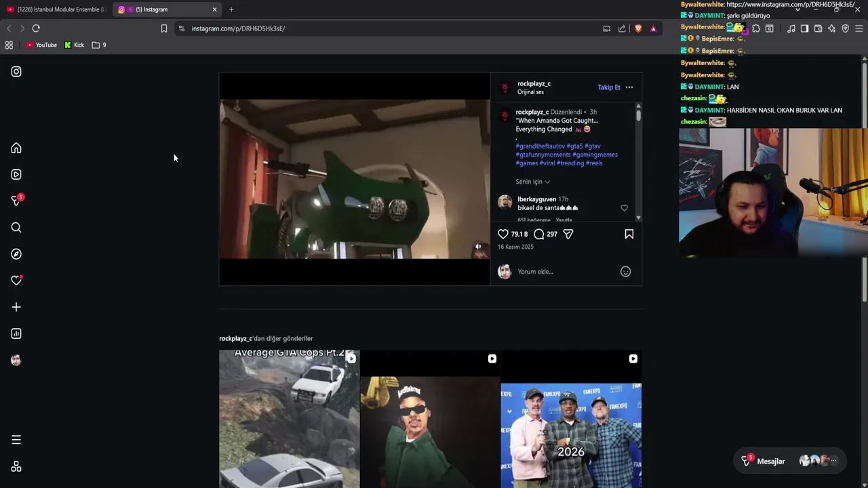Open Instagram logo home link
Image resolution: width=868 pixels, height=488 pixels.
pos(16,71)
